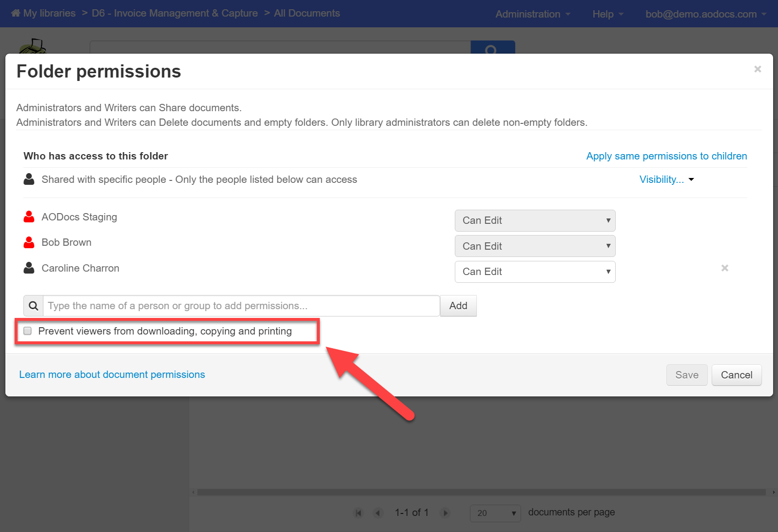Open All Documents breadcrumb
Image resolution: width=778 pixels, height=532 pixels.
(307, 13)
